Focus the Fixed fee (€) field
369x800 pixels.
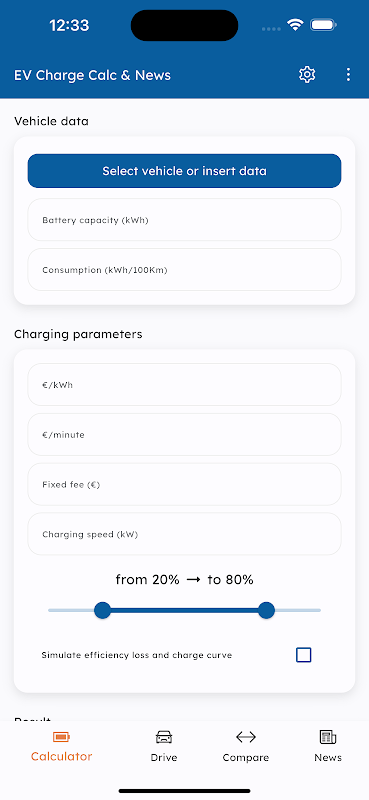[184, 484]
